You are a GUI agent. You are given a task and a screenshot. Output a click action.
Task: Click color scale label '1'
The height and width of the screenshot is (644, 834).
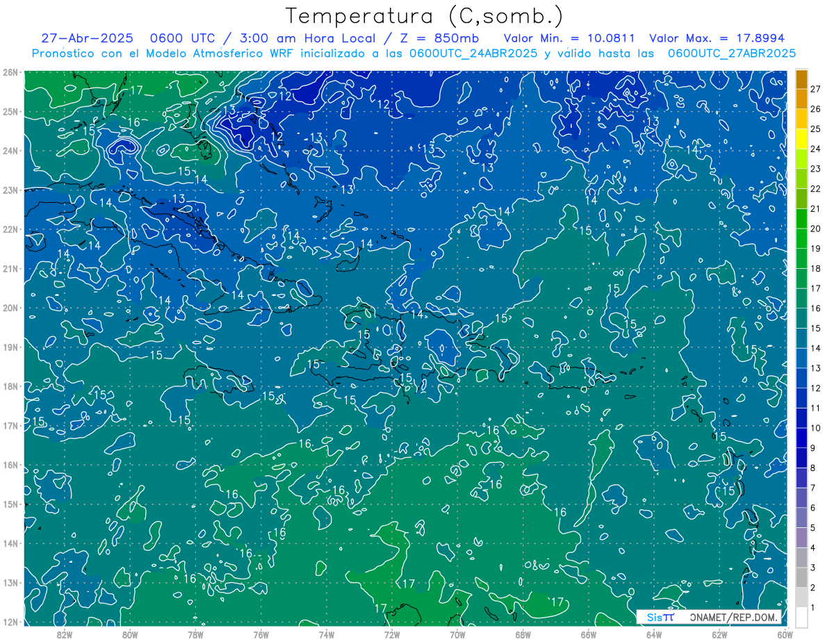pyautogui.click(x=813, y=607)
